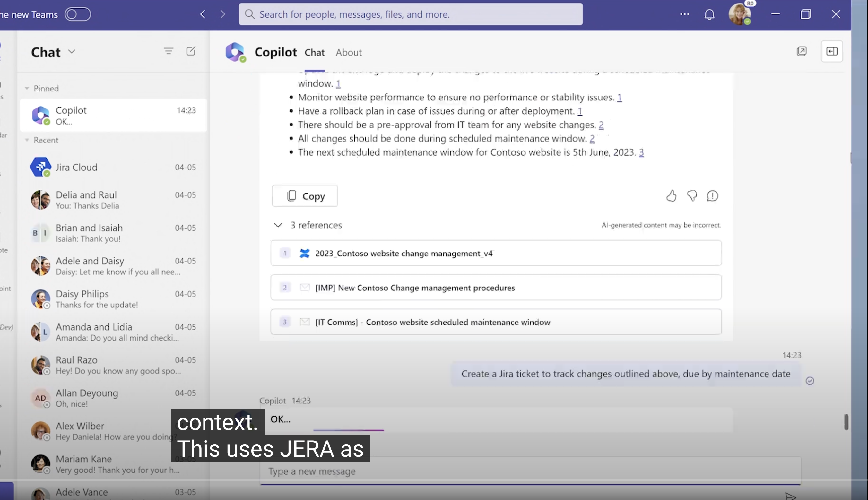Click the mail icon on reference 2
Viewport: 868px width, 500px height.
(305, 288)
